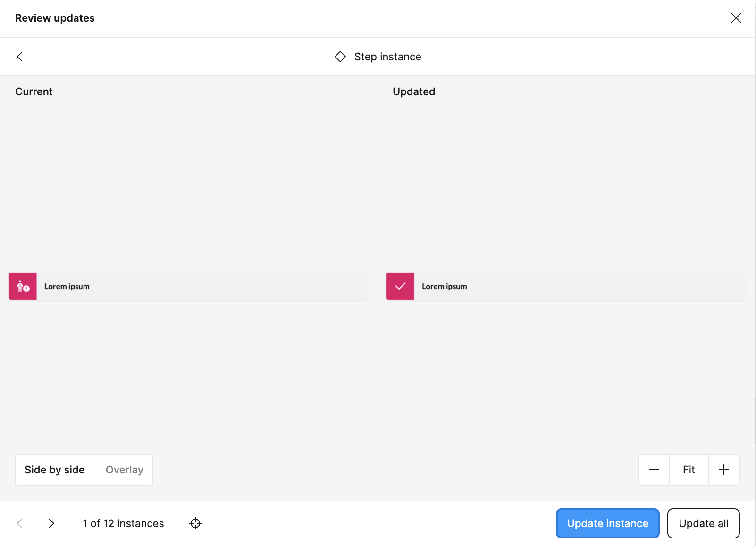756x546 pixels.
Task: Click the Update instance button
Action: pyautogui.click(x=608, y=523)
